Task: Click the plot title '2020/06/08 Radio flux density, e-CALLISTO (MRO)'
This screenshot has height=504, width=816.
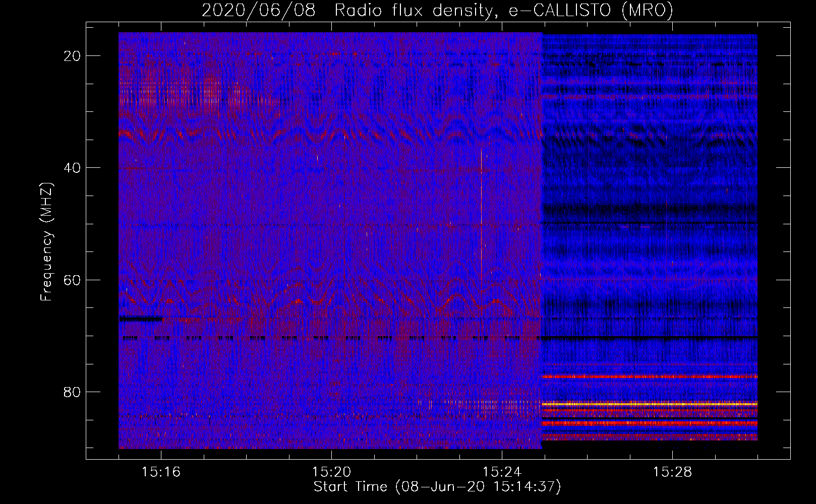Action: (x=437, y=11)
